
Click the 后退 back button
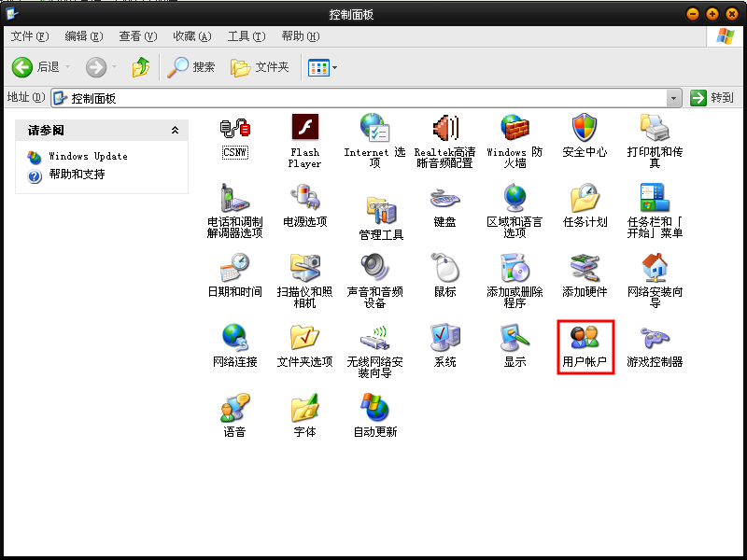point(36,67)
